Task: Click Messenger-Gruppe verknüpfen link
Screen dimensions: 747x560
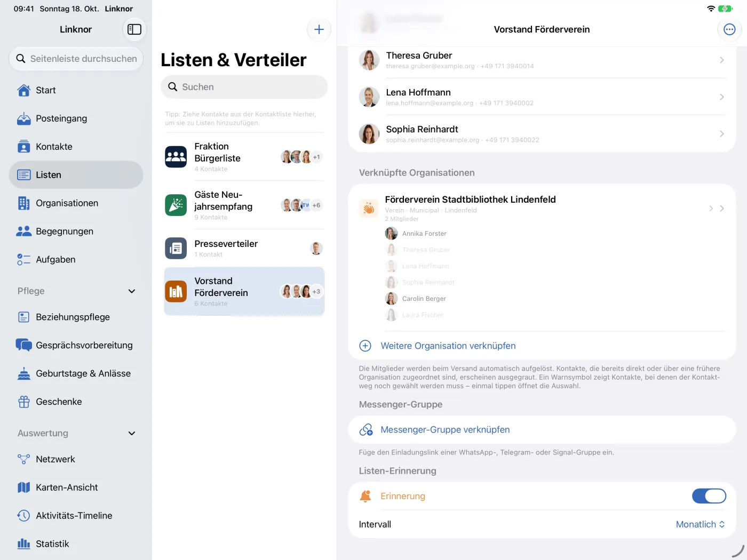Action: [445, 430]
